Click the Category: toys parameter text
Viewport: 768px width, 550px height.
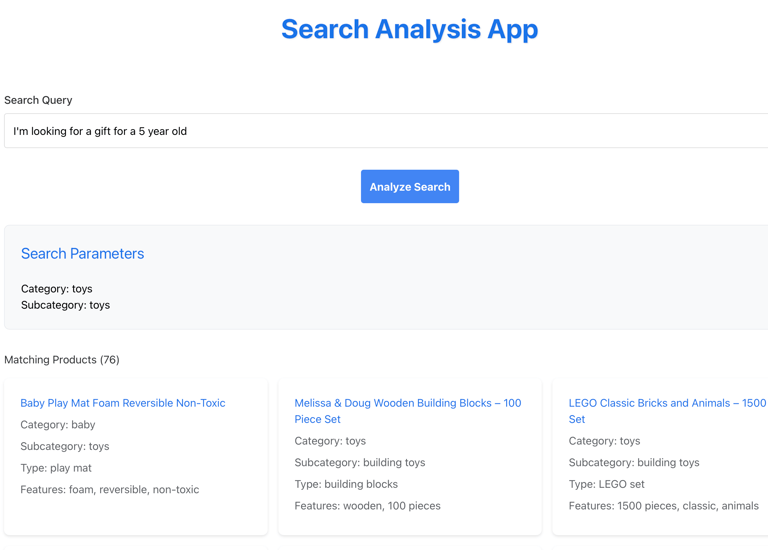click(57, 289)
